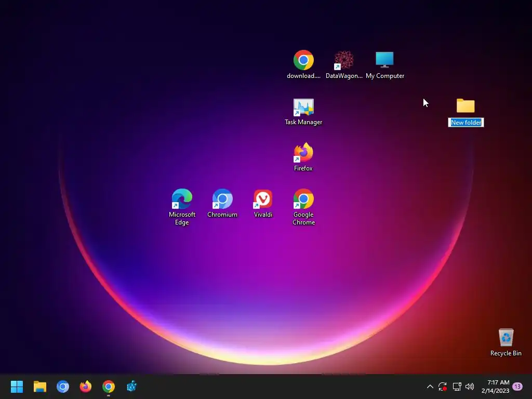
Task: Click the Vivaldi label text
Action: 263,215
